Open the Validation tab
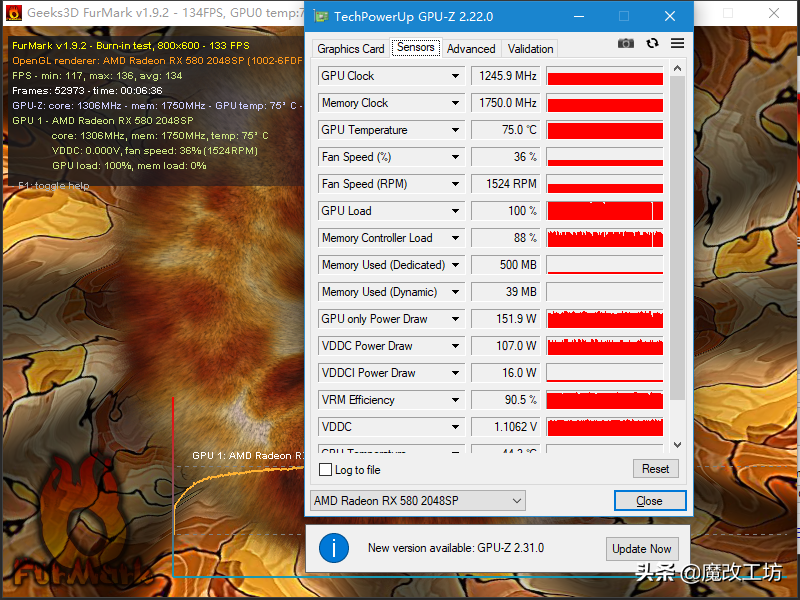This screenshot has height=600, width=800. coord(530,49)
